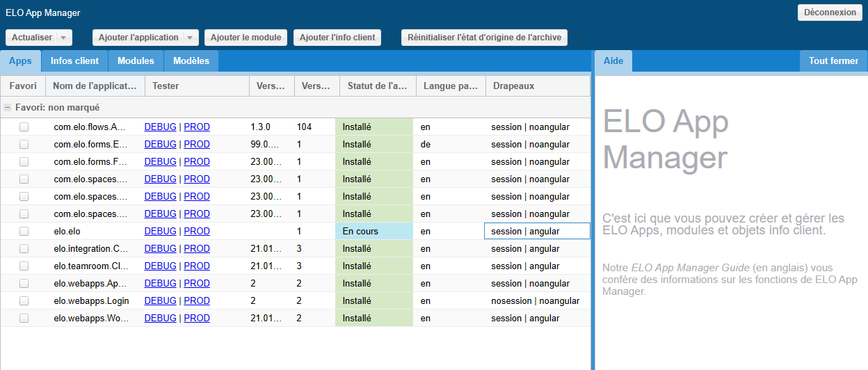Open PROD link for elo.webapps.Login
The height and width of the screenshot is (370, 868).
[197, 301]
